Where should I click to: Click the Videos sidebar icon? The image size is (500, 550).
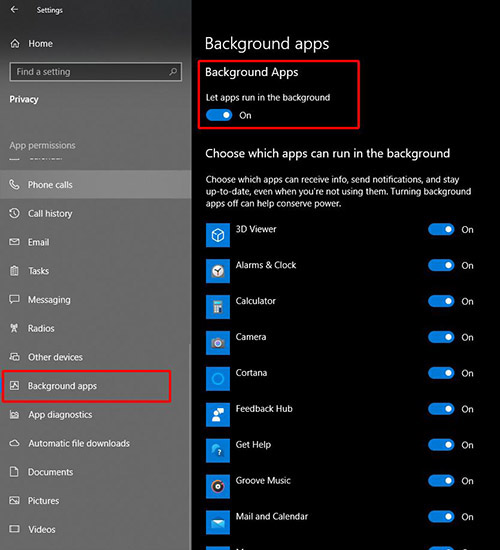tap(14, 529)
